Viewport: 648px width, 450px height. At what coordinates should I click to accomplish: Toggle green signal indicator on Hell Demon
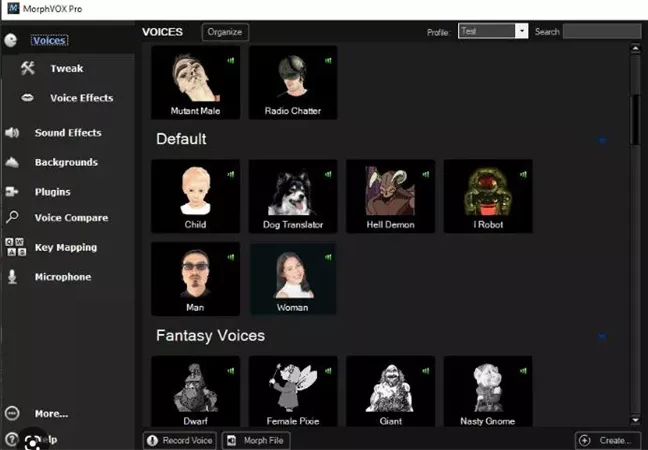(426, 174)
